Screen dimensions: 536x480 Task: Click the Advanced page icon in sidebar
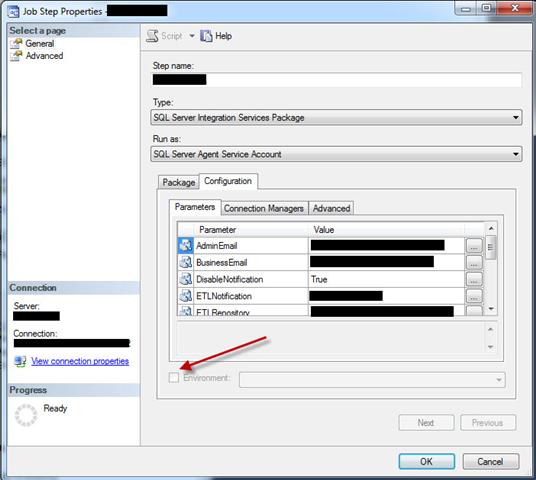point(16,56)
